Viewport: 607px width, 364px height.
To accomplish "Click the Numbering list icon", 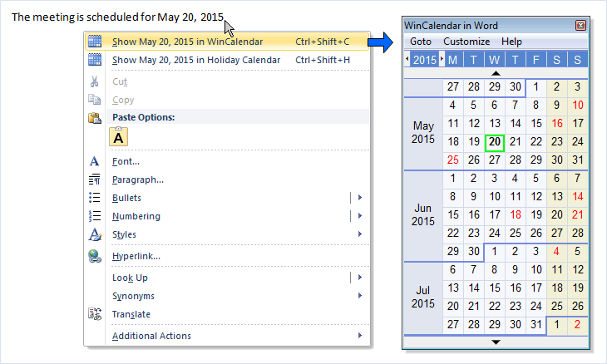I will click(x=95, y=216).
